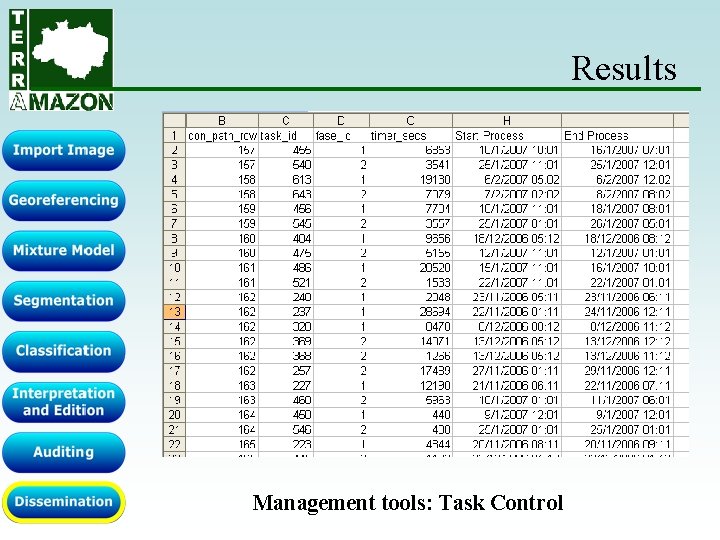
Task: Click cell with task id 540
Action: (286, 165)
